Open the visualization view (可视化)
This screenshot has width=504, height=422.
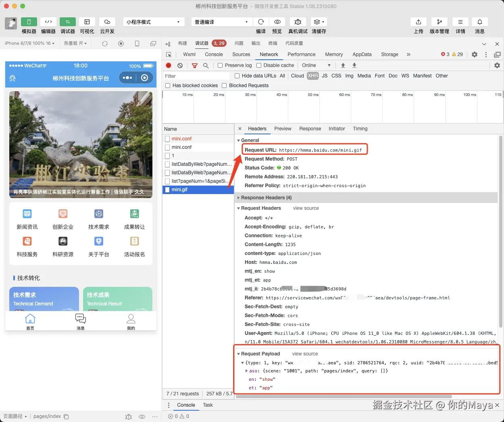click(87, 22)
